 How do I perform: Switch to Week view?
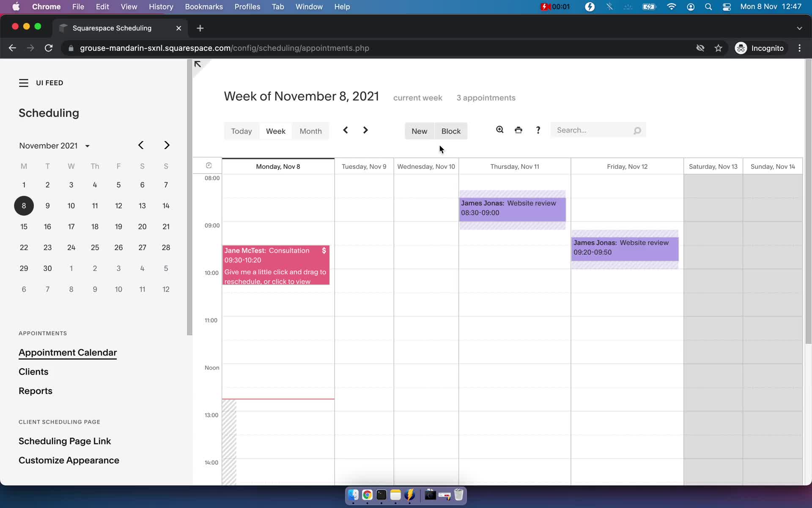[276, 130]
